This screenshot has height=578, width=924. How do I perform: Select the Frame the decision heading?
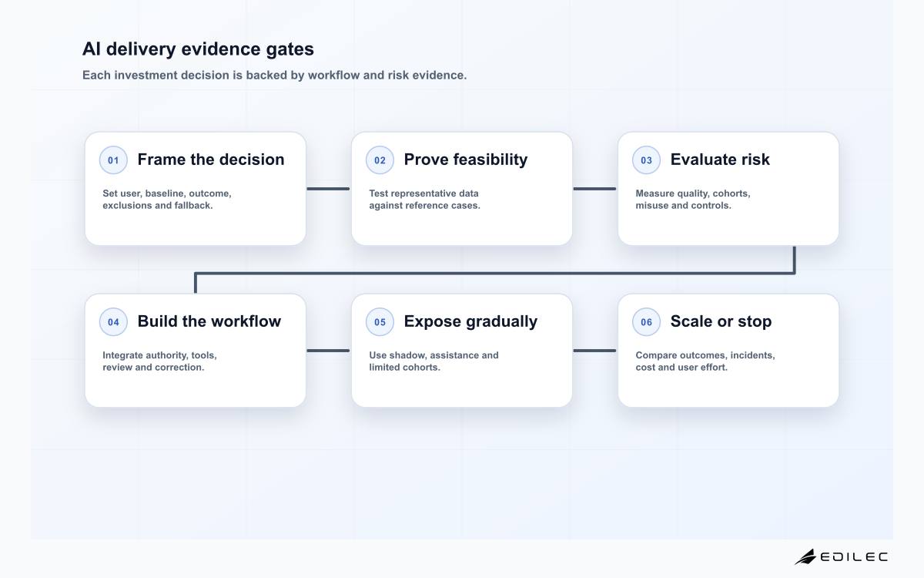coord(211,160)
